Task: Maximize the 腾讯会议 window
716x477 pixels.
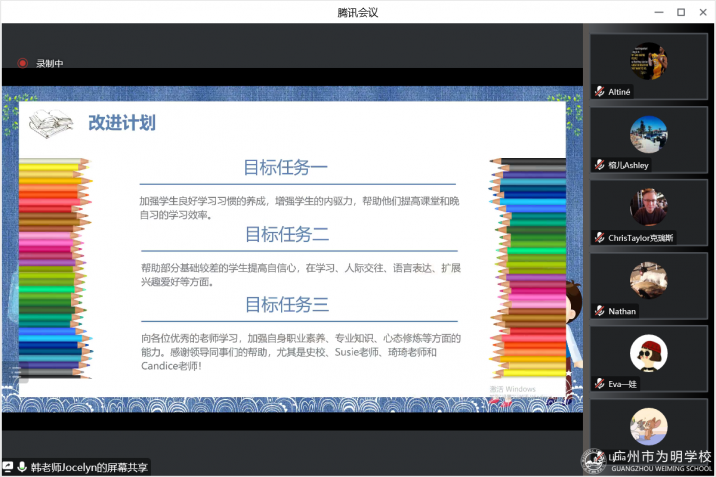Action: (x=680, y=12)
